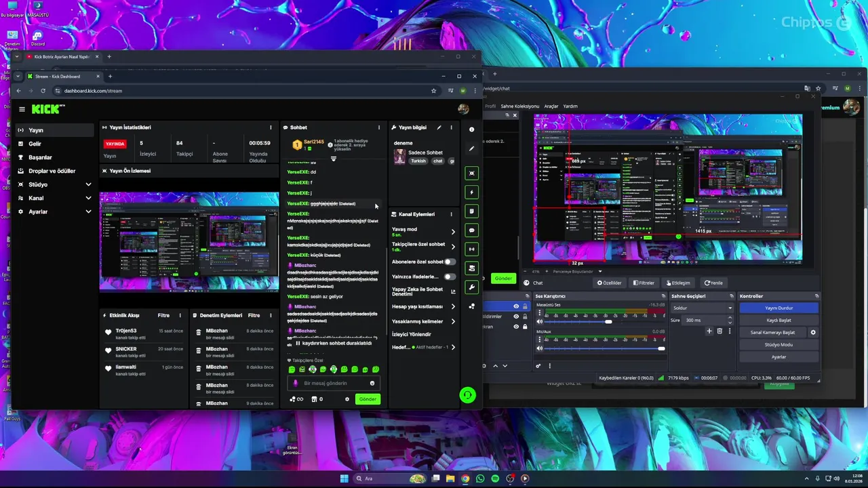The image size is (868, 488).
Task: Toggle chat bubble widget in right rail
Action: coord(472,230)
